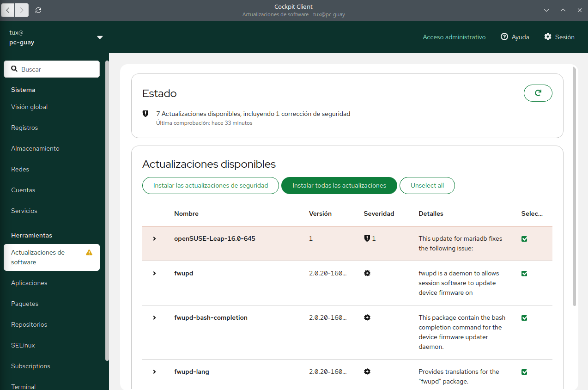Open the tux@pc-guay host dropdown
Image resolution: width=588 pixels, height=390 pixels.
click(x=100, y=37)
